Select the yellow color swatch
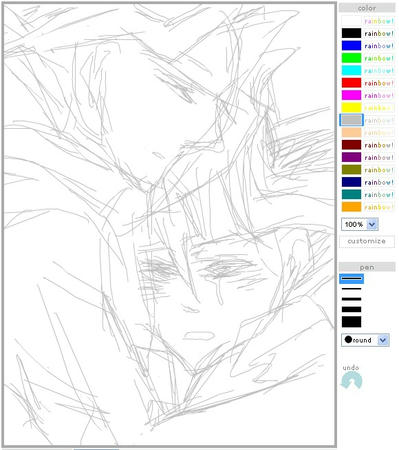Image resolution: width=399 pixels, height=450 pixels. (351, 108)
